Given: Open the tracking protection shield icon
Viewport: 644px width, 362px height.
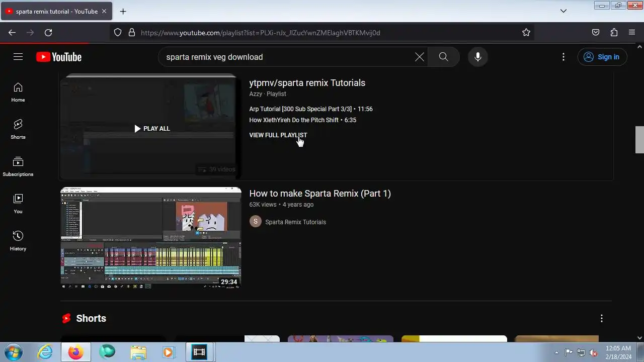Looking at the screenshot, I should pos(118,33).
